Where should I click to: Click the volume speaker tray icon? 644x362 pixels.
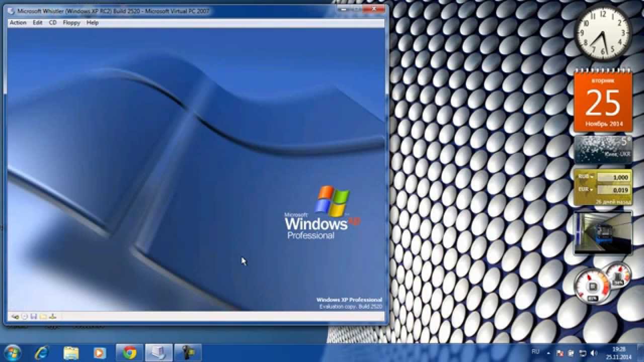pyautogui.click(x=593, y=353)
